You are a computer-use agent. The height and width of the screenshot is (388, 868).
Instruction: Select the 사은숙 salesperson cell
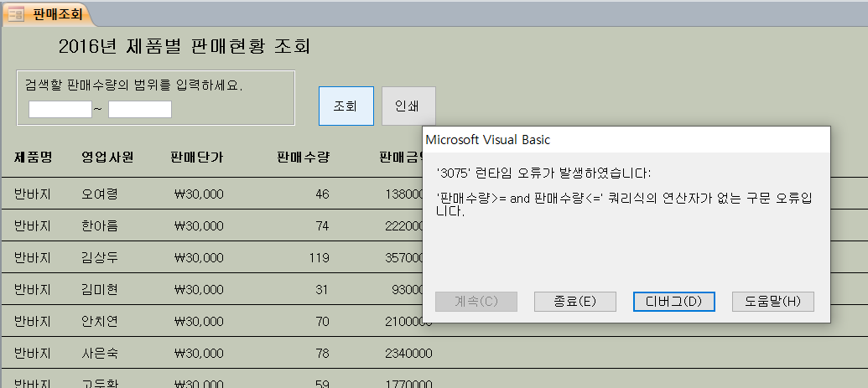coord(100,354)
